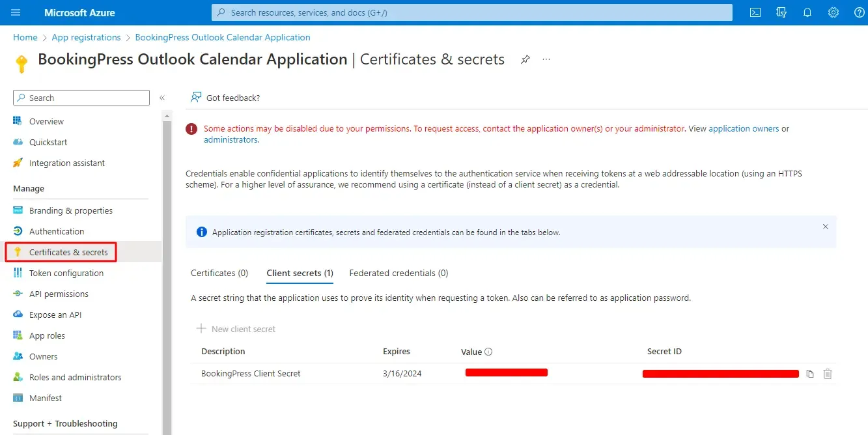Click the App registrations breadcrumb

(x=86, y=37)
